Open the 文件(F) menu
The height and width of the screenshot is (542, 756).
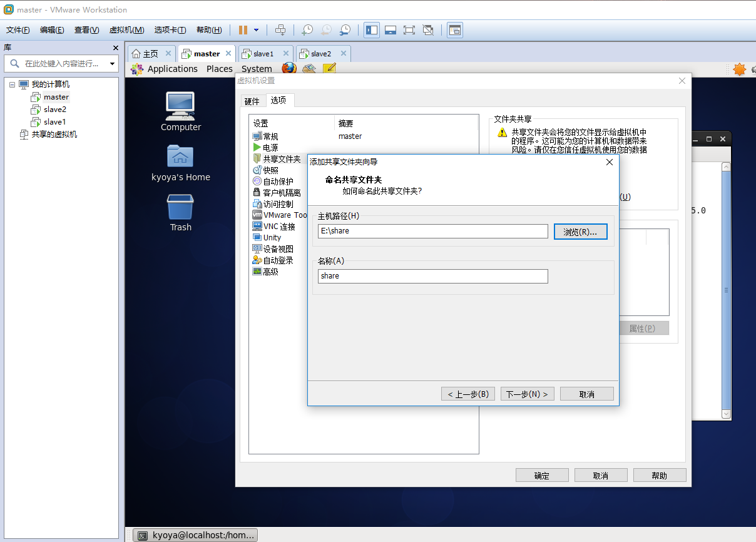click(x=18, y=30)
